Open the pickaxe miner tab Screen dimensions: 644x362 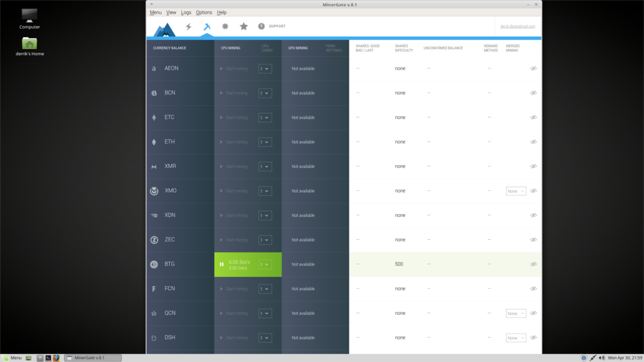click(x=207, y=26)
